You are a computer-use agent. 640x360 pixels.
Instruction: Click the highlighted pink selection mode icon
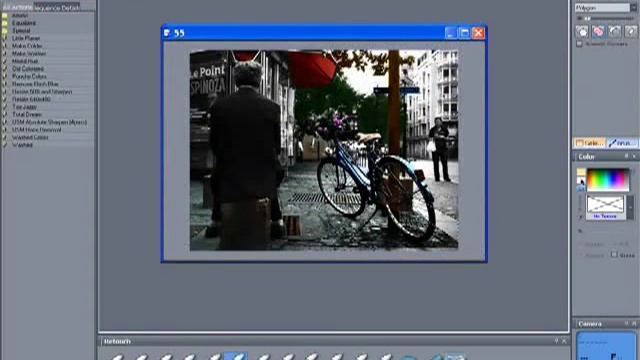[x=598, y=31]
